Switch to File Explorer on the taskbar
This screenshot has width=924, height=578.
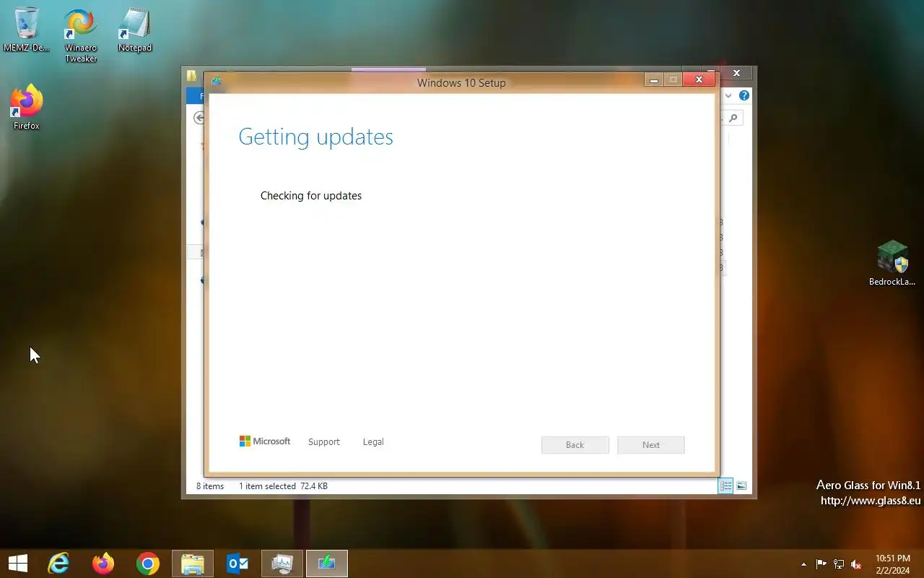click(x=193, y=564)
